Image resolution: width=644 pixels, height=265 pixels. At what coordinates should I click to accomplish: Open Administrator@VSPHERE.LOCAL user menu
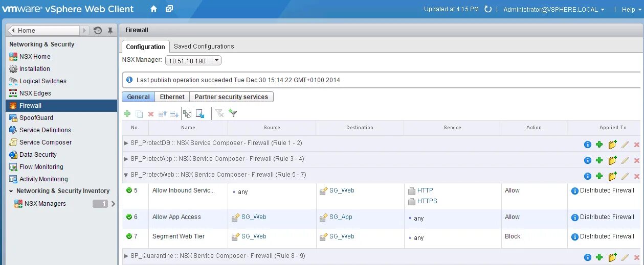554,10
